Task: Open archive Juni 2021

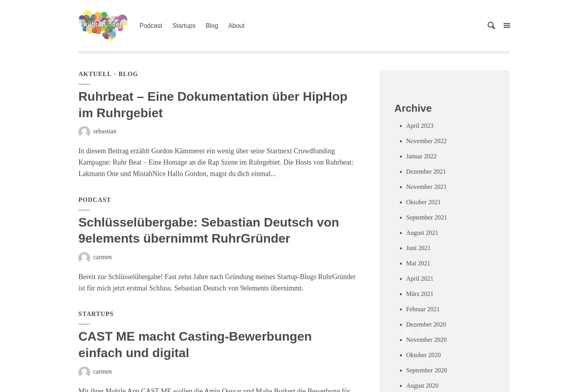Action: click(418, 248)
